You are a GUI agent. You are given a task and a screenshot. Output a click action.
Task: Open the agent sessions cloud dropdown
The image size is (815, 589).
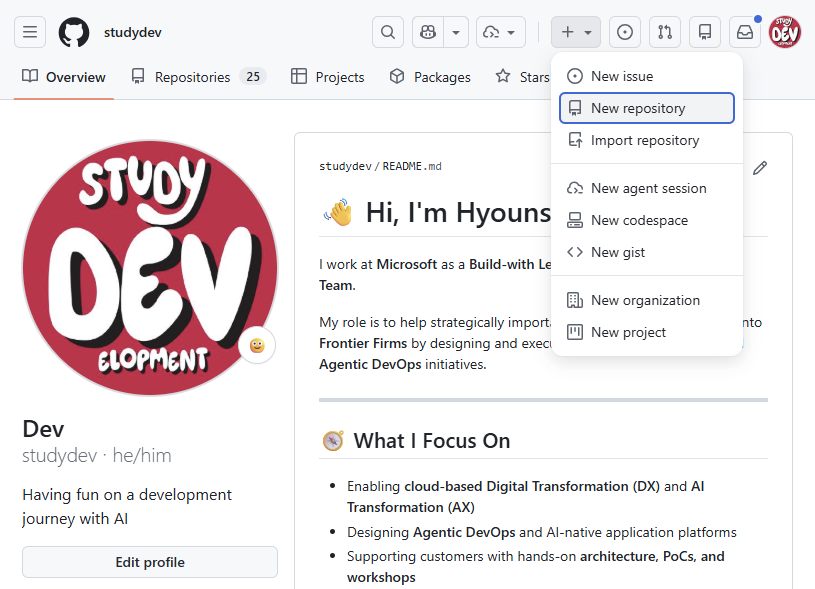(x=501, y=32)
